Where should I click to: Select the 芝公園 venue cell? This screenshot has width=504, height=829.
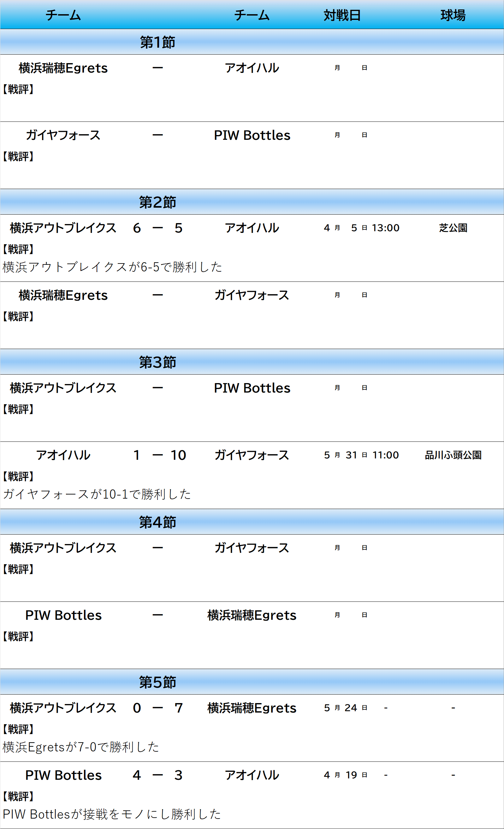pos(453,228)
